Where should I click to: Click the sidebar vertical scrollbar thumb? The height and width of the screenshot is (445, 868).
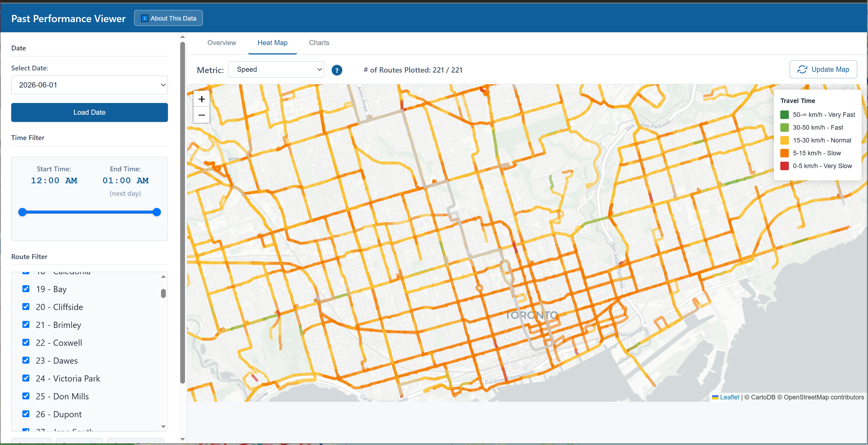pos(183,212)
